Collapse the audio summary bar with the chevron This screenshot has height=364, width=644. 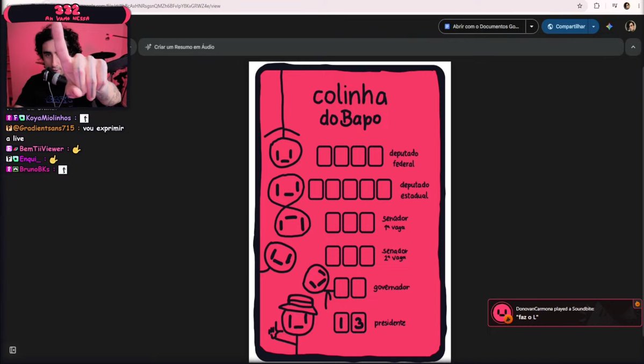click(x=633, y=47)
